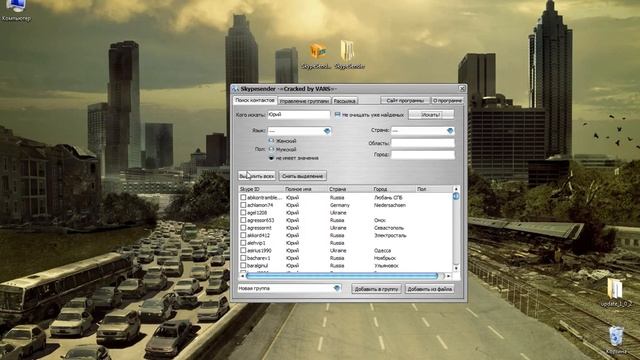Click the Одесса city cell

(x=382, y=251)
